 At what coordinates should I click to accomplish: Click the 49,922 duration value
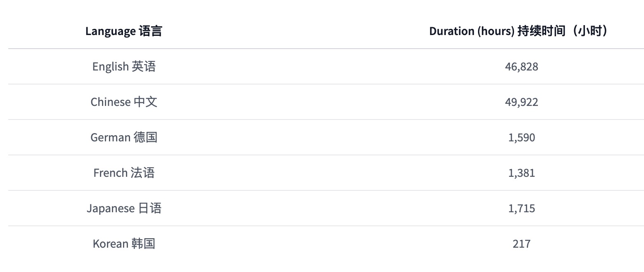pyautogui.click(x=521, y=102)
